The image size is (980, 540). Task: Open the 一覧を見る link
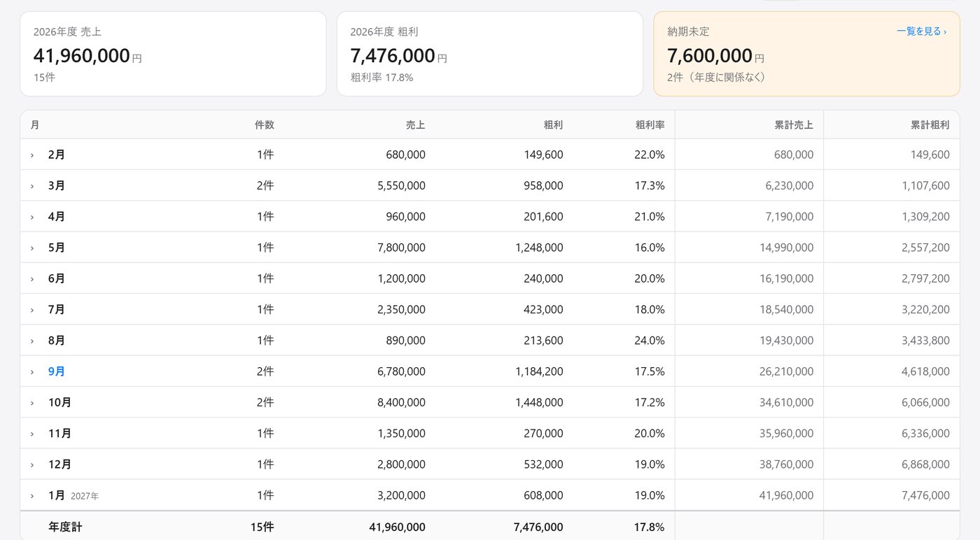point(921,31)
